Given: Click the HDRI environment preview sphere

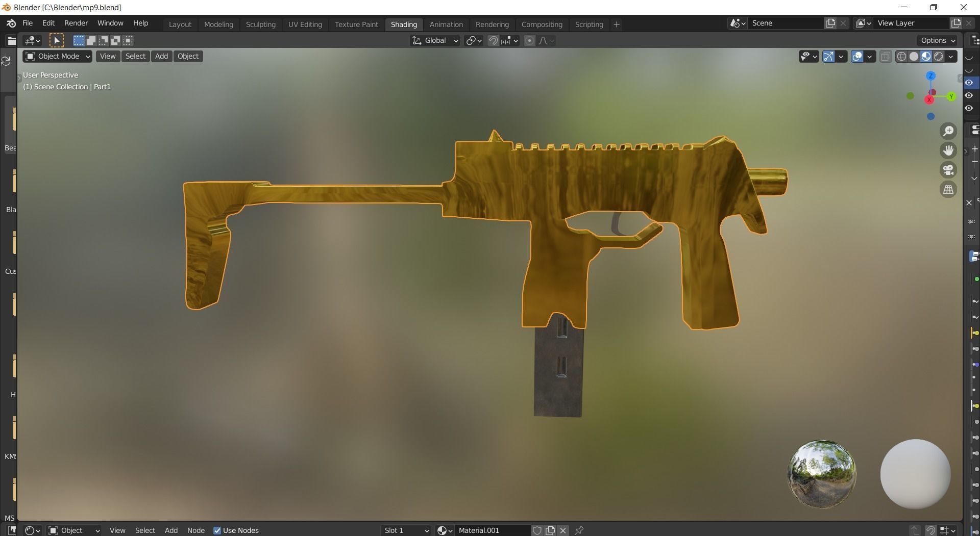Looking at the screenshot, I should [821, 474].
